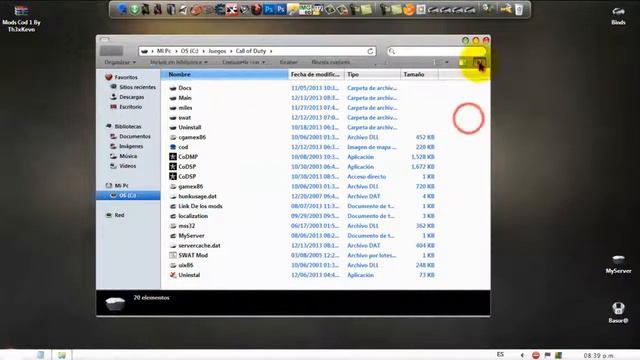Toggle the preview pane icon
This screenshot has height=360, width=640.
click(463, 62)
